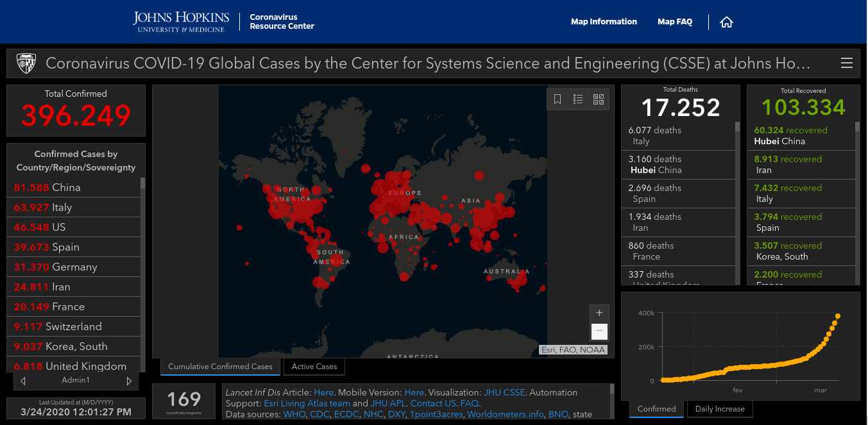Screen dimensions: 868x425
Task: Open the JHU CSSE visualization link
Action: click(504, 392)
